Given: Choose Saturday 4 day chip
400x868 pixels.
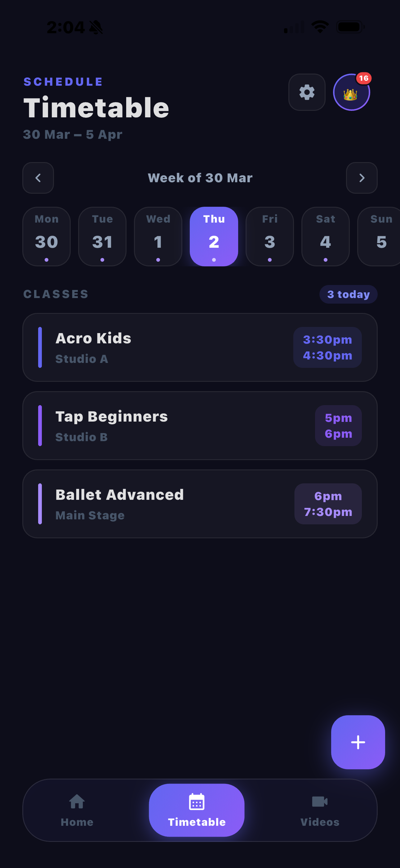Looking at the screenshot, I should point(325,237).
